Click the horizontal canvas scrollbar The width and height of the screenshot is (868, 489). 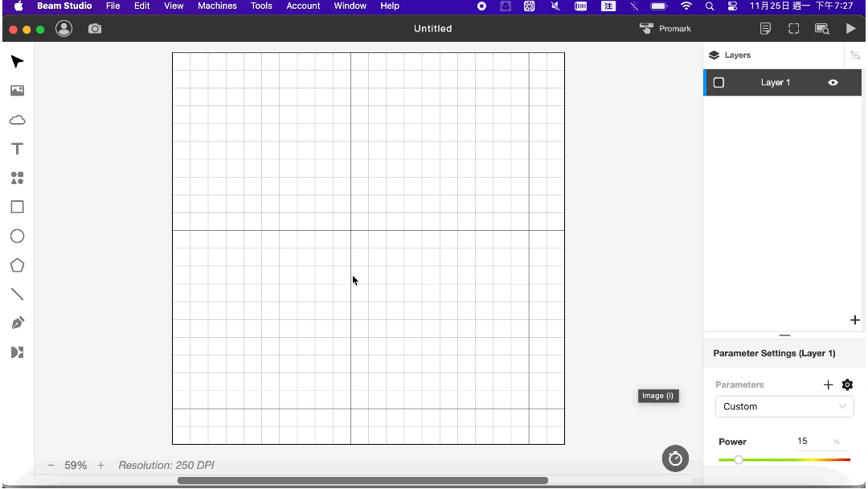[x=362, y=480]
